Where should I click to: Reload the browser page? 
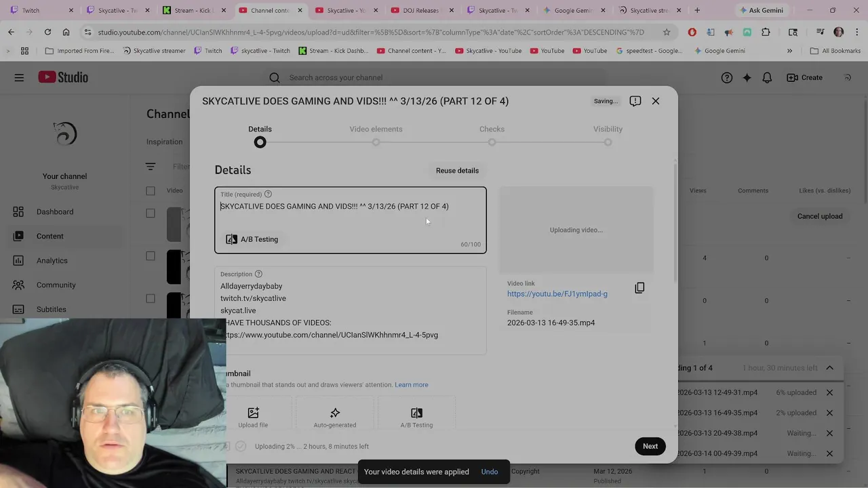[x=47, y=32]
